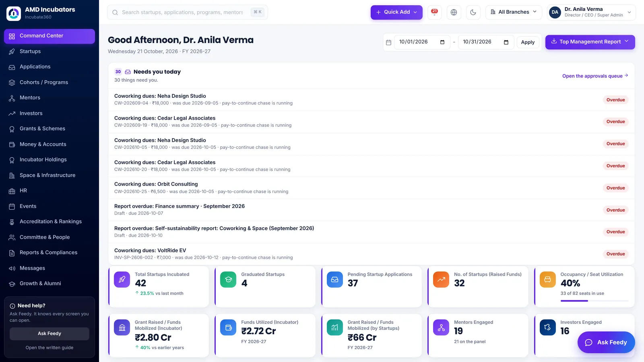Click the Grant Raised by Startups chart icon
Viewport: 644px width, 362px height.
pyautogui.click(x=335, y=327)
